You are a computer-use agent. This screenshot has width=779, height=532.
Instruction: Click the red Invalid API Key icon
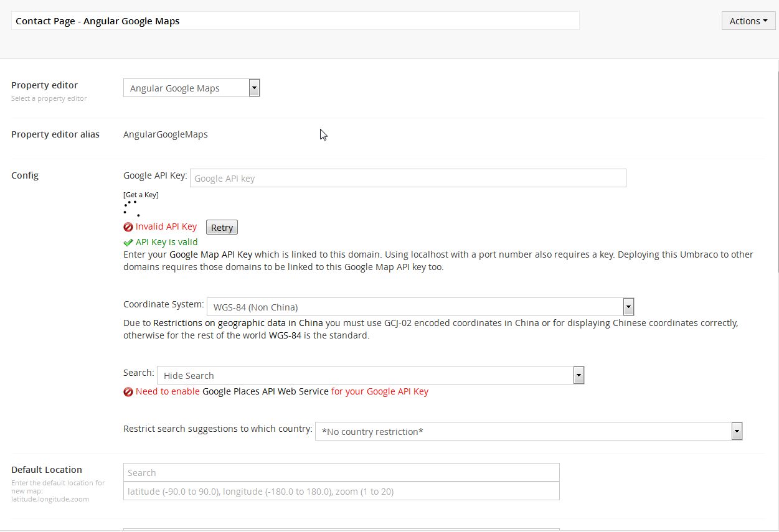128,227
